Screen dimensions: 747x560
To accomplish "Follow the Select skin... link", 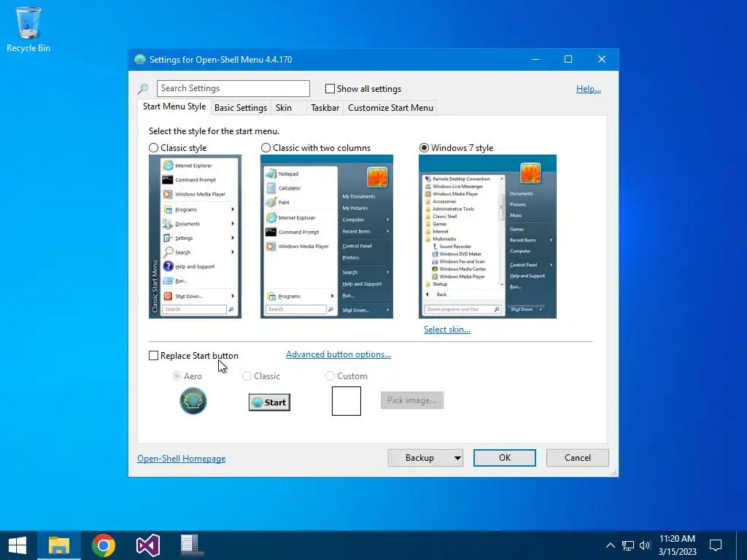I will tap(447, 330).
